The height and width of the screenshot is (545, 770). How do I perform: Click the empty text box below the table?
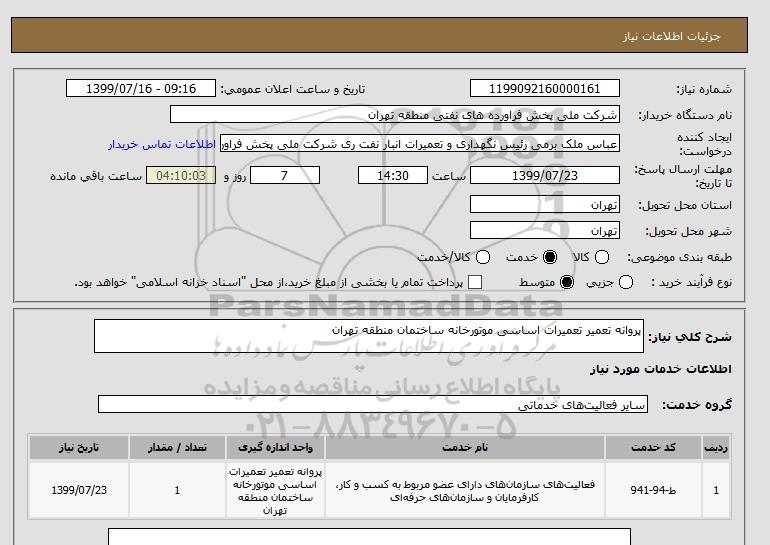[369, 537]
